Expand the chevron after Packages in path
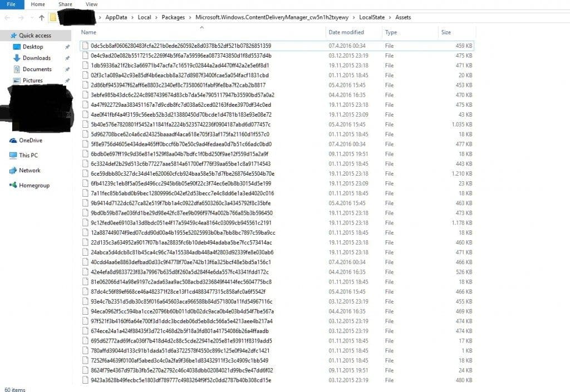Image resolution: width=570 pixels, height=392 pixels. (x=190, y=17)
